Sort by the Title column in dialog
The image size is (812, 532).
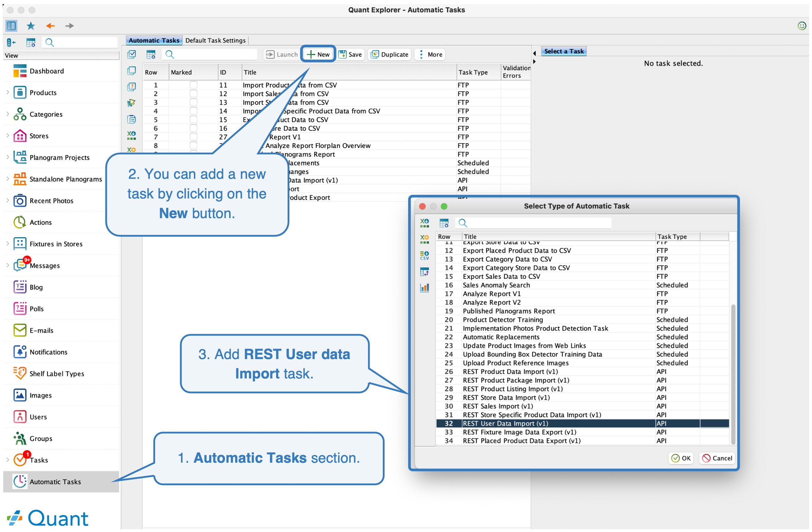[x=558, y=236]
